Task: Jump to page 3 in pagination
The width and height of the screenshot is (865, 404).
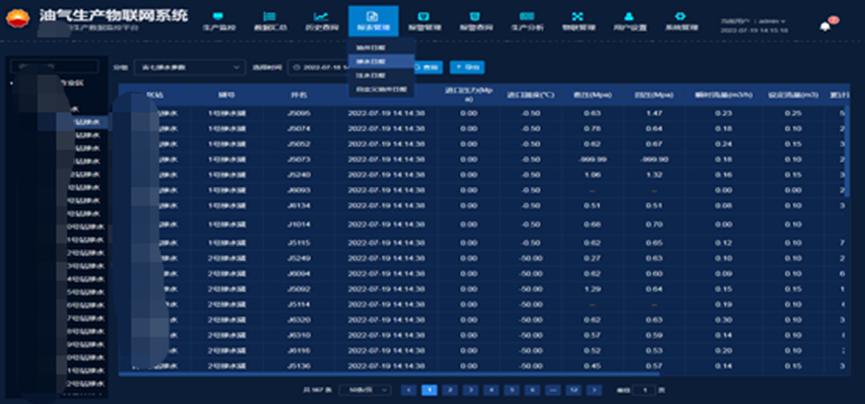Action: click(470, 390)
